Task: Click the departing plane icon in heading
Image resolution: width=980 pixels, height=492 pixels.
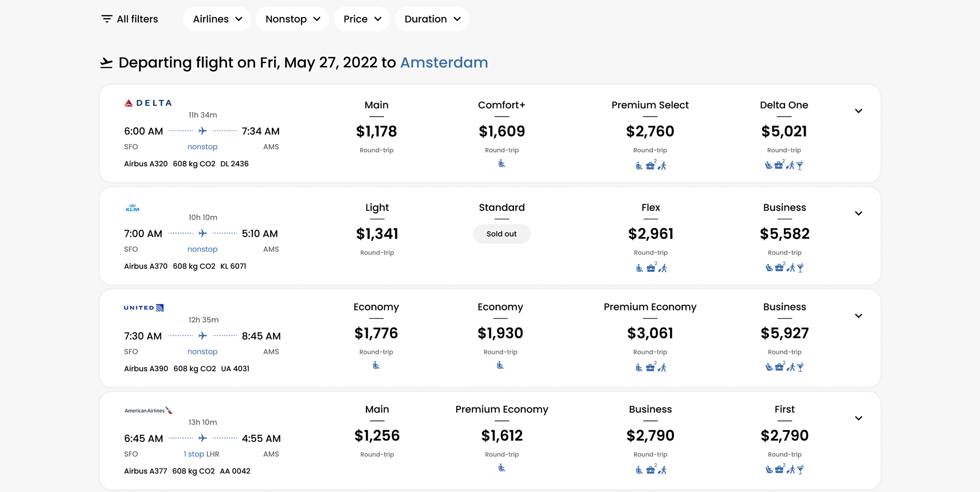Action: coord(106,63)
